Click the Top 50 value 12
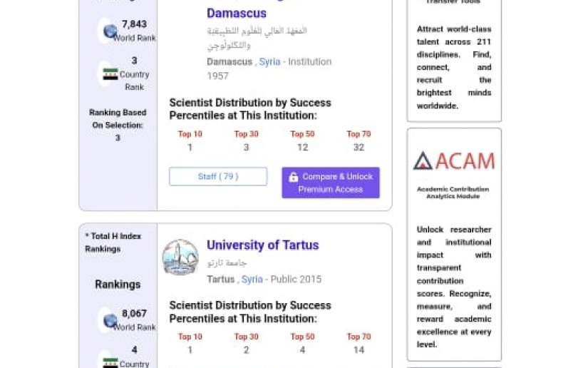Image resolution: width=588 pixels, height=368 pixels. [x=302, y=148]
